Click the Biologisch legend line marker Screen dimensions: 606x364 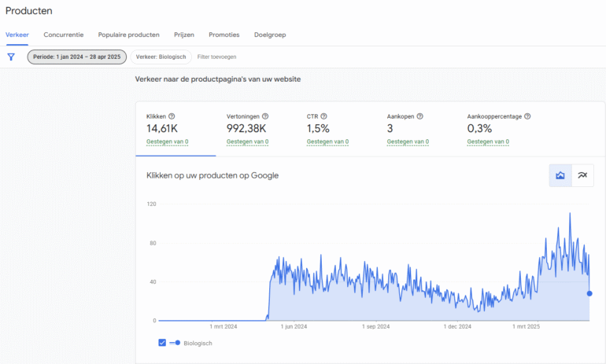pyautogui.click(x=175, y=343)
